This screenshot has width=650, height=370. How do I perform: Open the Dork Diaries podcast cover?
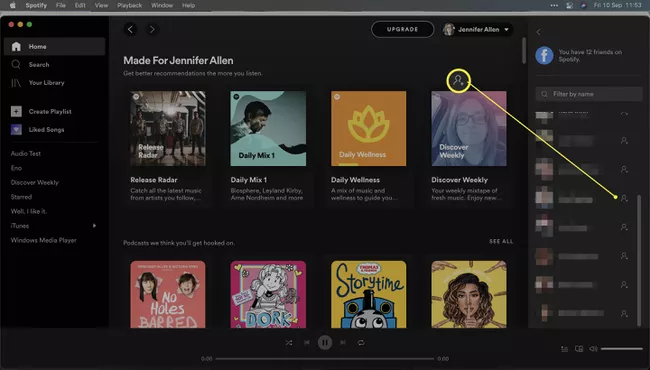click(x=268, y=294)
